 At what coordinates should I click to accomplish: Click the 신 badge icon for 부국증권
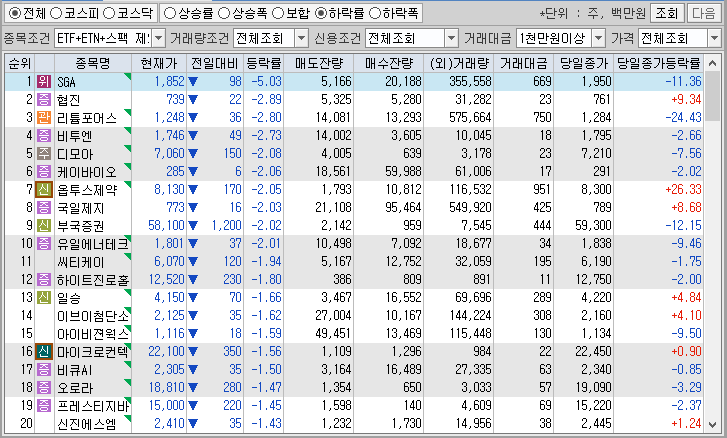[x=44, y=226]
